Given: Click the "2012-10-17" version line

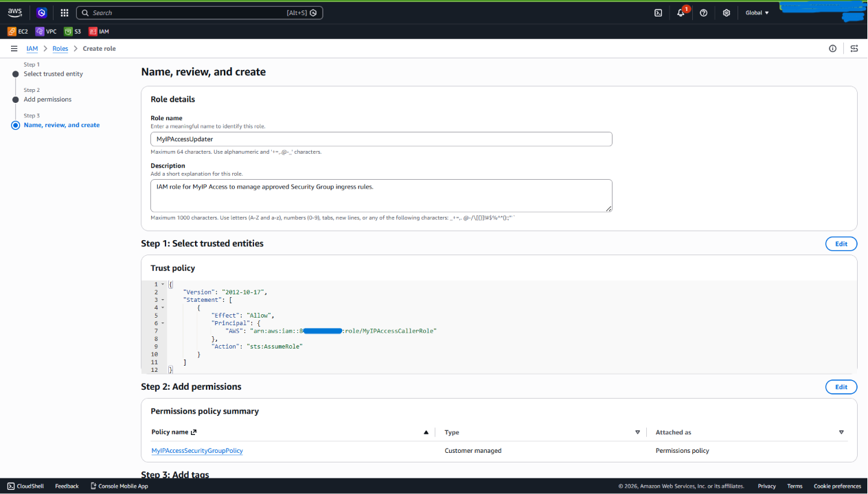Looking at the screenshot, I should [225, 292].
